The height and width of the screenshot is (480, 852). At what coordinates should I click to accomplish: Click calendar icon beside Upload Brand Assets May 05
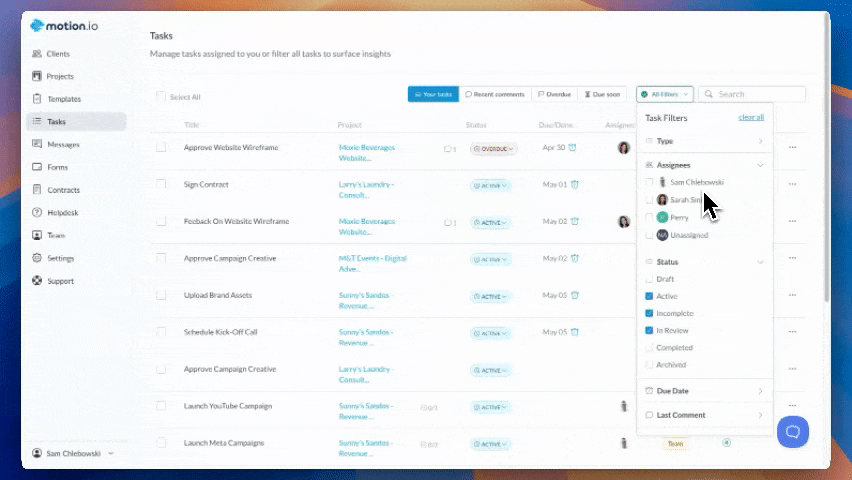click(x=575, y=295)
